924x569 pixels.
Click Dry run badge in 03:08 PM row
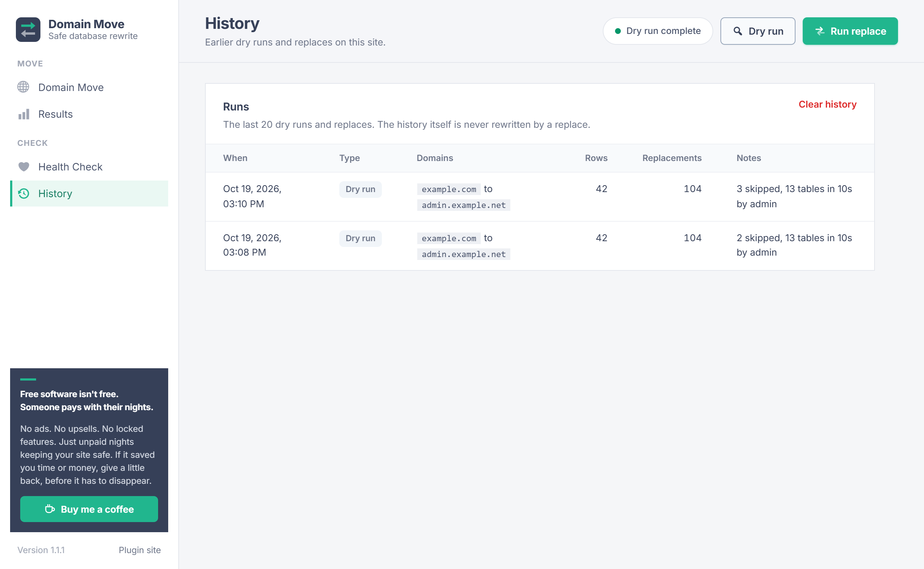pos(361,238)
